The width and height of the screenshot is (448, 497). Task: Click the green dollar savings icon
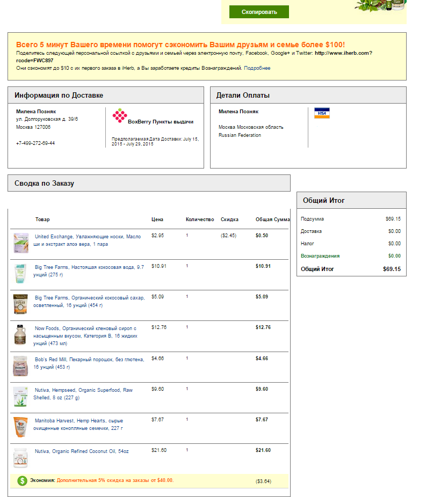pyautogui.click(x=22, y=480)
